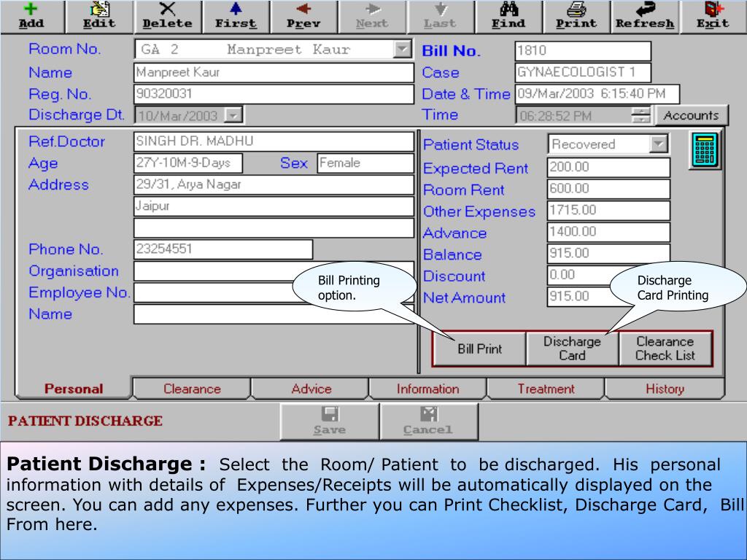Image resolution: width=747 pixels, height=560 pixels.
Task: Open Find with binoculars icon
Action: tap(508, 16)
